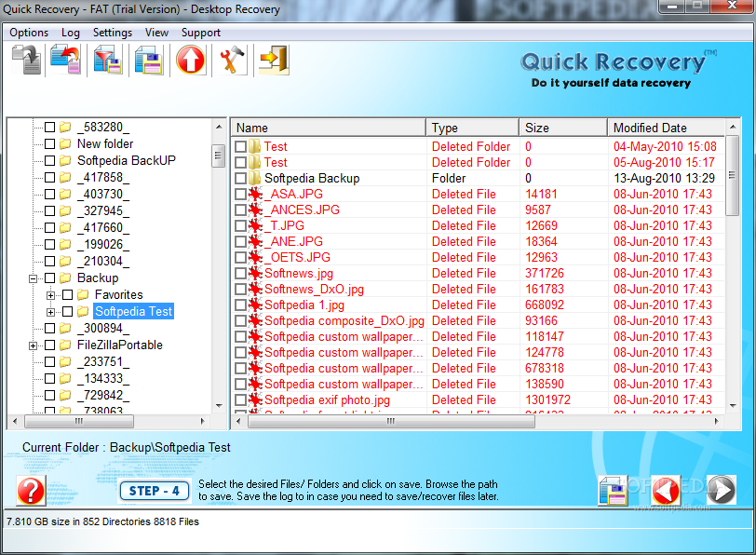Click folder icon next to New folder
Image resolution: width=756 pixels, height=555 pixels.
pyautogui.click(x=65, y=143)
